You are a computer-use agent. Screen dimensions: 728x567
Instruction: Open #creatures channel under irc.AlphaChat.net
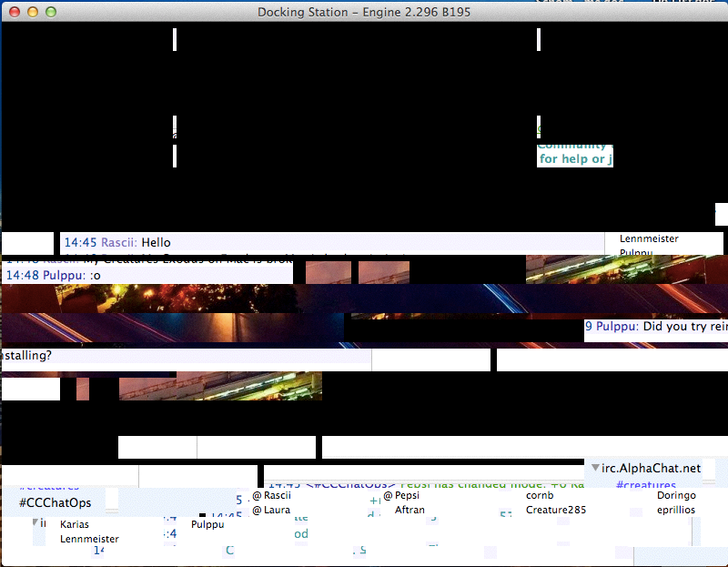click(x=645, y=485)
